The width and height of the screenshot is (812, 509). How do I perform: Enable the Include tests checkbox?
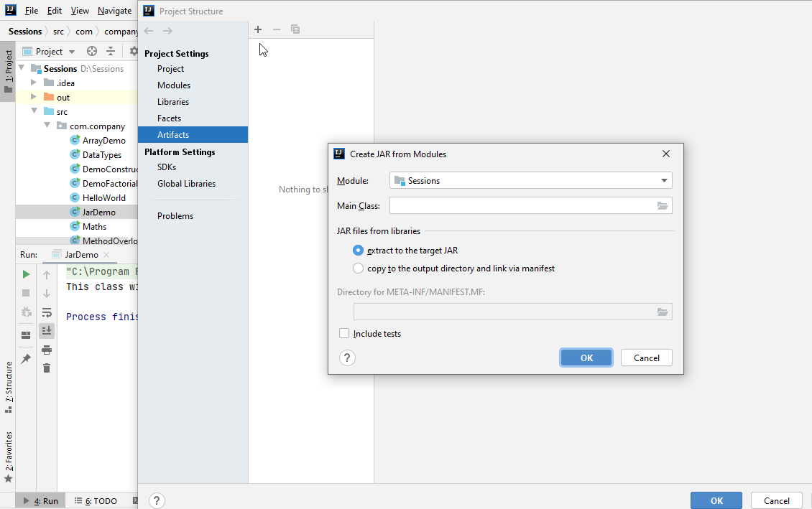click(x=344, y=333)
